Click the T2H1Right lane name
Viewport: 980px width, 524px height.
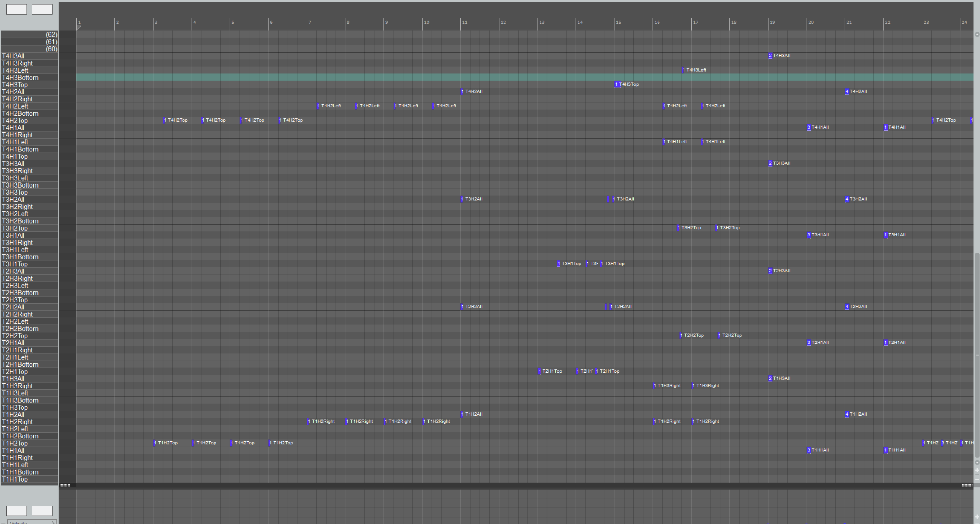(x=17, y=350)
